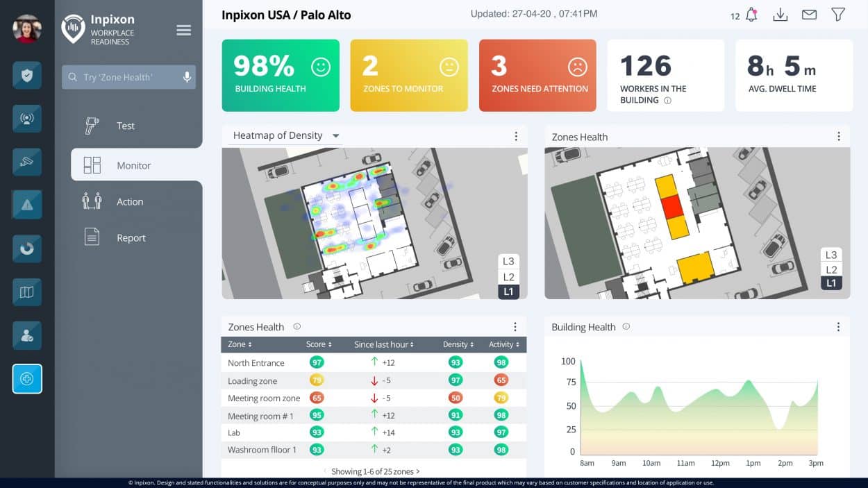
Task: Switch Zones Health map to L3
Action: [x=831, y=255]
